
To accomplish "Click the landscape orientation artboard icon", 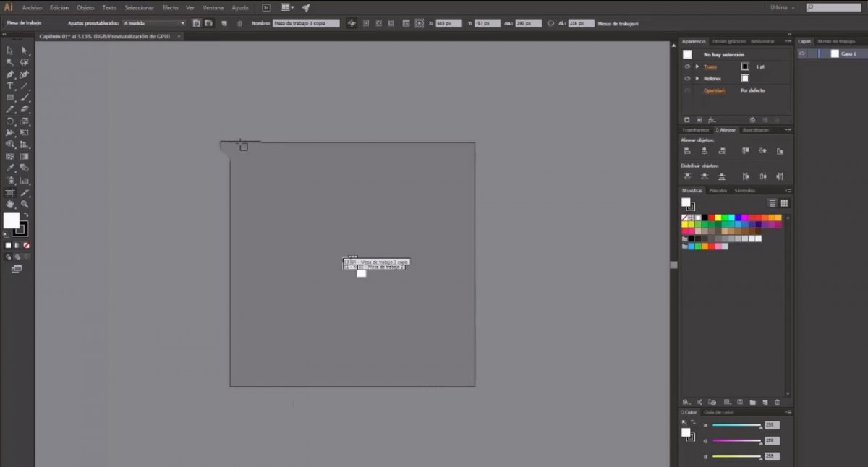I will point(208,23).
